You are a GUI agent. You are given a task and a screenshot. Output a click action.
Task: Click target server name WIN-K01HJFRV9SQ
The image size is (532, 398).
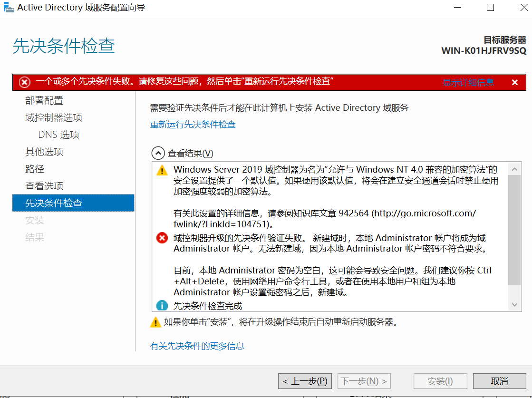(484, 51)
